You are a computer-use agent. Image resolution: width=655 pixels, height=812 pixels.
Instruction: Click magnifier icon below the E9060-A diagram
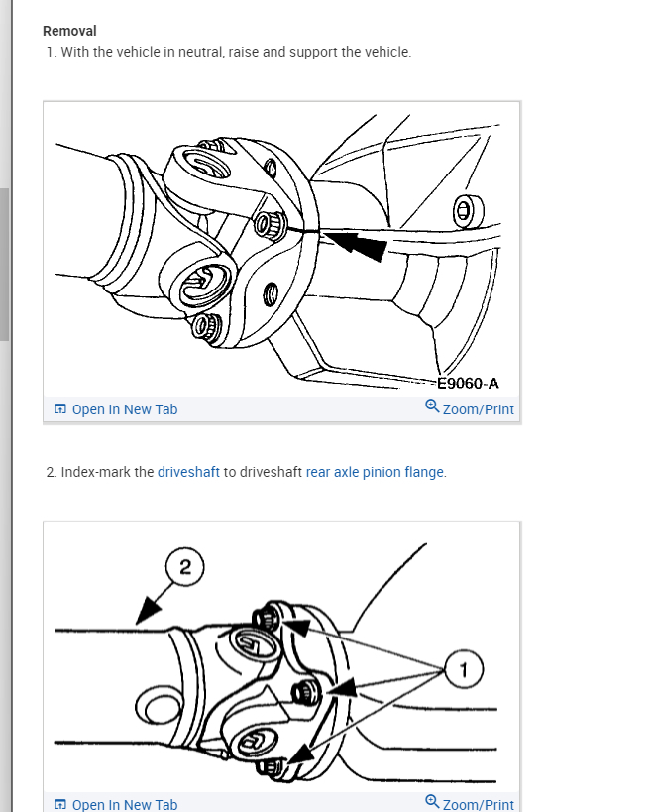click(432, 406)
